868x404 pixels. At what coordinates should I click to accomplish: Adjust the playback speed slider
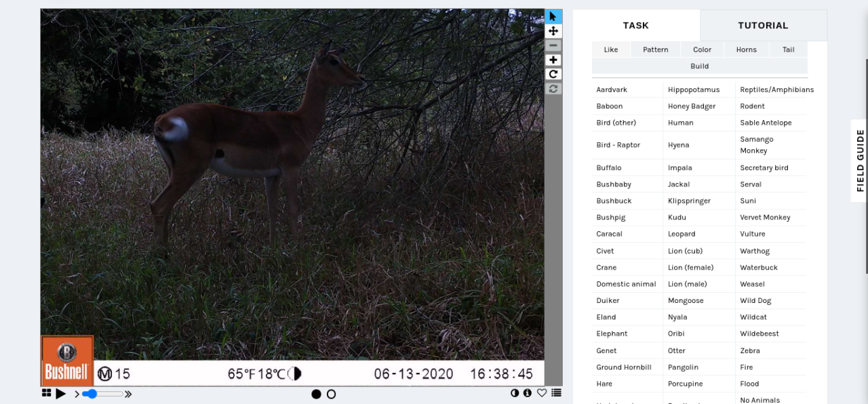pyautogui.click(x=102, y=394)
